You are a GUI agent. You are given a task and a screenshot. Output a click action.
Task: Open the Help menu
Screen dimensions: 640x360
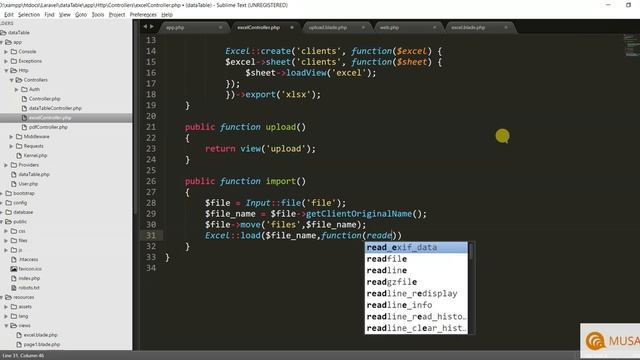pos(167,14)
